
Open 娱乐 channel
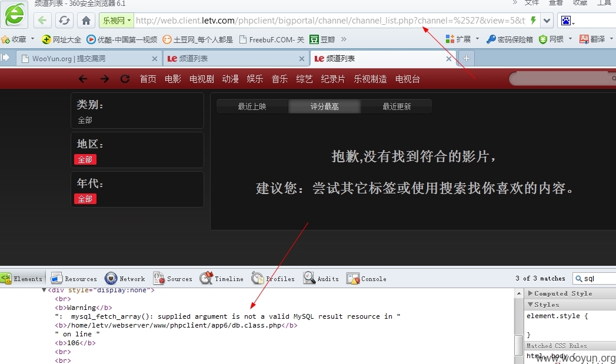coord(255,79)
